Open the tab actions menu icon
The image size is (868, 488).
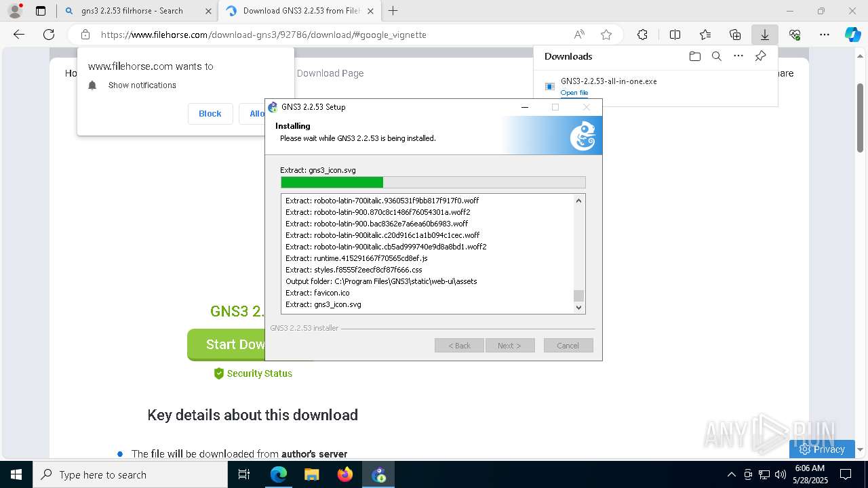[x=41, y=11]
